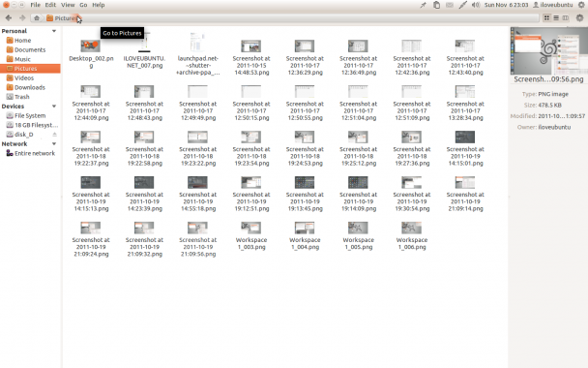Viewport: 588px width, 368px height.
Task: Select Workspace 1_006.png file
Action: (411, 236)
